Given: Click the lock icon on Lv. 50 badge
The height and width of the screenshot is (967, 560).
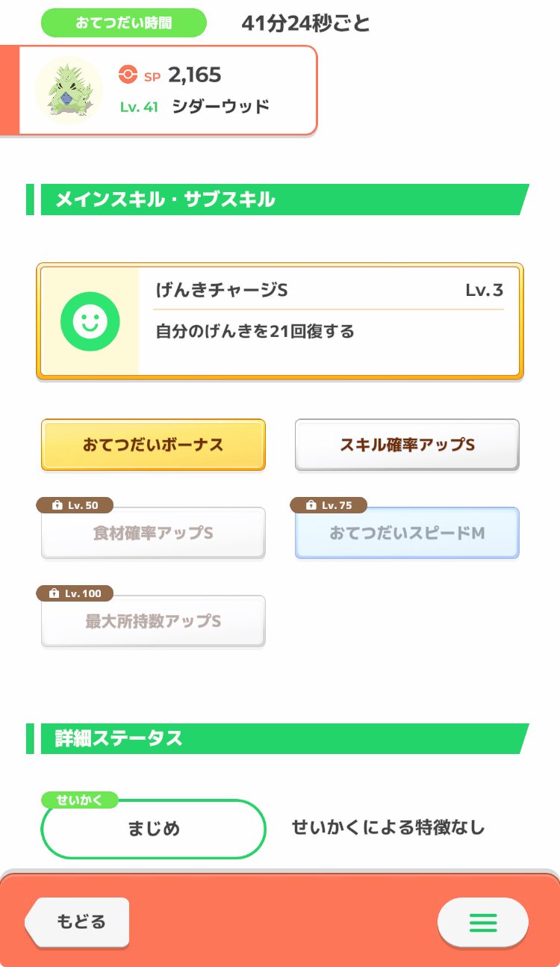Looking at the screenshot, I should pos(57,506).
